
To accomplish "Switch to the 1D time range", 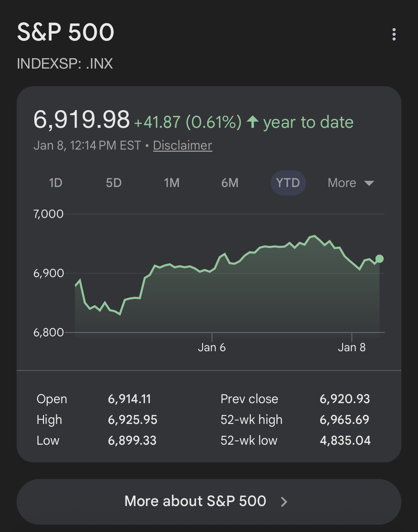I will point(55,183).
